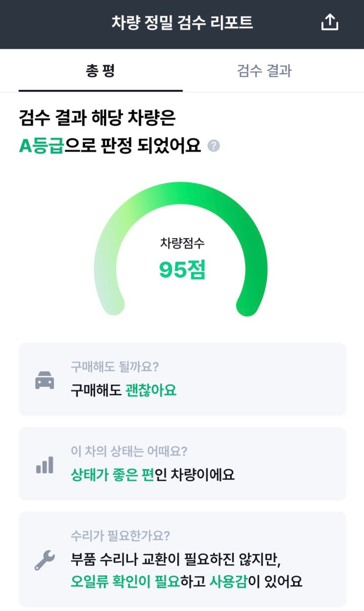This screenshot has height=611, width=364.
Task: Click the 차량점수 label inside gauge
Action: coord(182,243)
